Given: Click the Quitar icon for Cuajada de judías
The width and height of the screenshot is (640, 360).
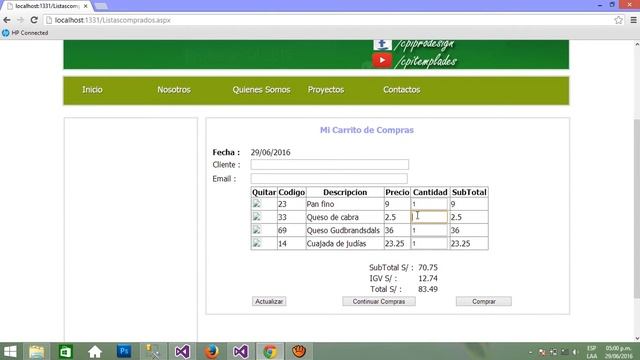Looking at the screenshot, I should pos(257,243).
